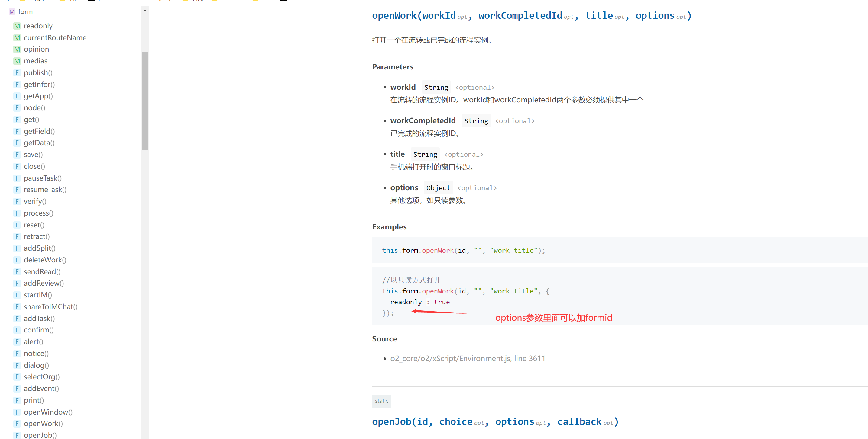This screenshot has height=439, width=868.
Task: Click the F icon next to dialog()
Action: point(17,365)
